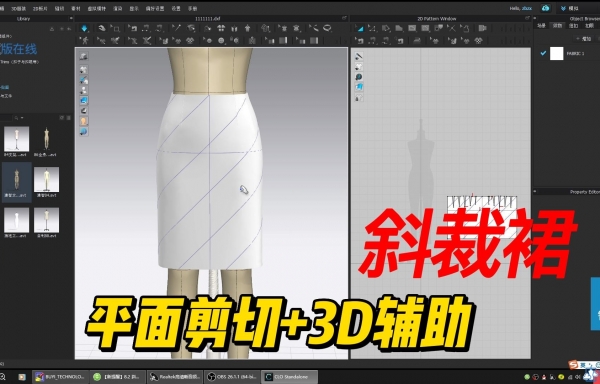
Task: Pop out the 2D Pattern Window
Action: [527, 18]
